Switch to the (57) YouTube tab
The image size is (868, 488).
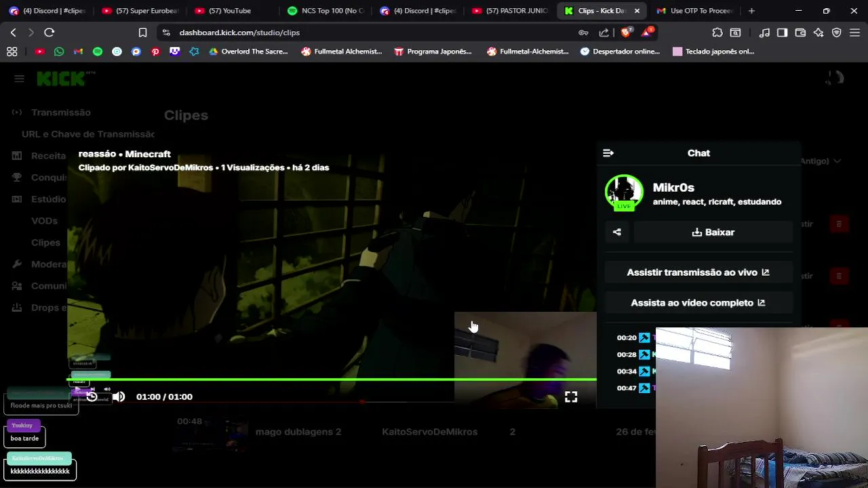pyautogui.click(x=233, y=11)
